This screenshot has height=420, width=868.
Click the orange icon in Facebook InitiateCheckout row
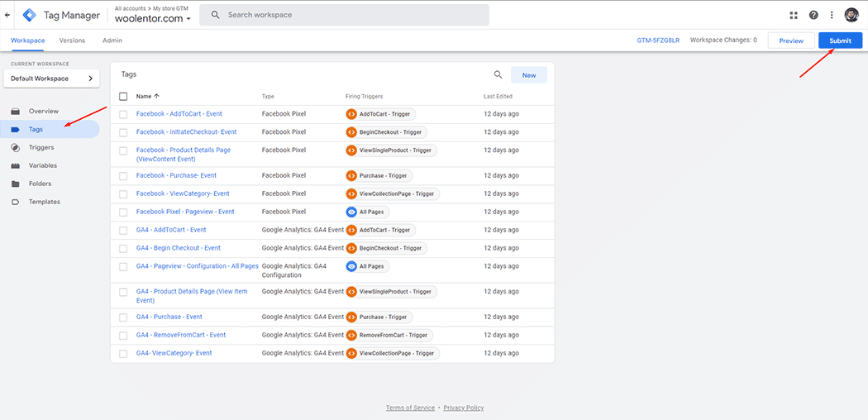point(351,132)
